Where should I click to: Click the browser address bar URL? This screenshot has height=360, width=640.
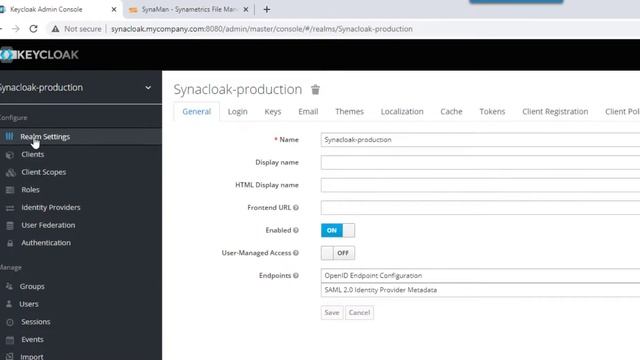(x=262, y=29)
